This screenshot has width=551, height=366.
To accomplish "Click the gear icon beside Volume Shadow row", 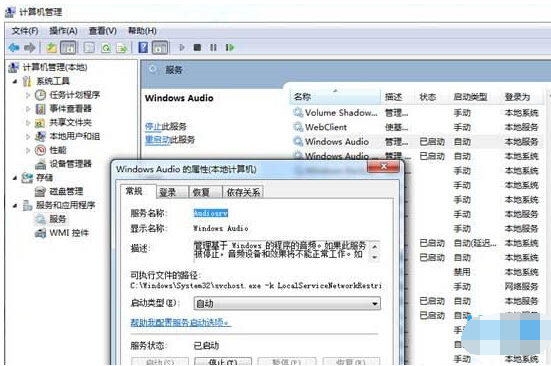I will (298, 113).
